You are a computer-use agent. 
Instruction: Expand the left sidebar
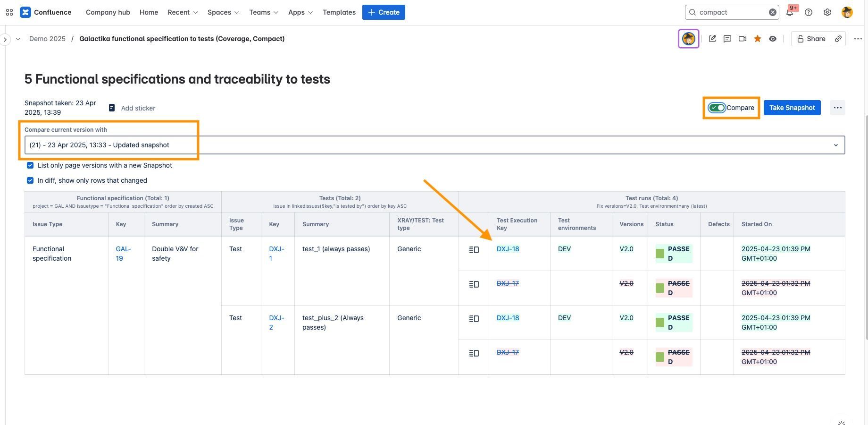5,39
